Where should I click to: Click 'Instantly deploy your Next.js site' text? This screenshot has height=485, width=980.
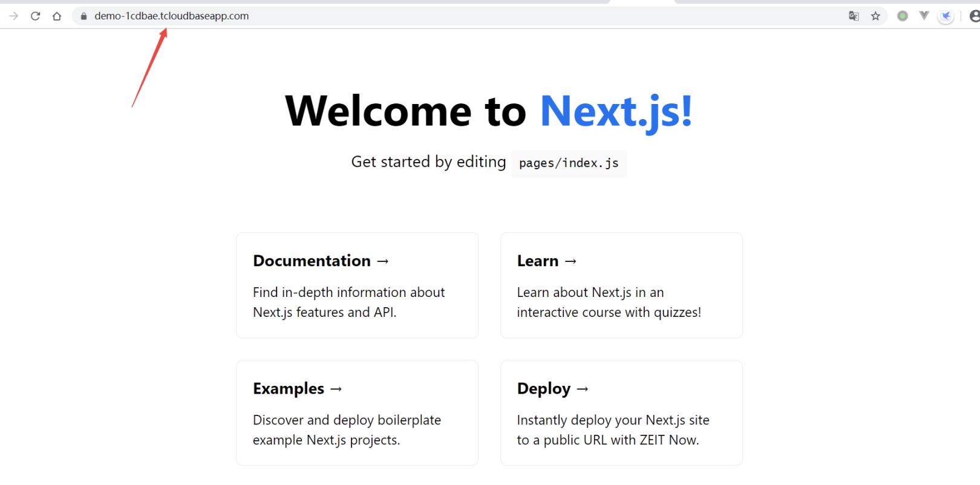pos(613,420)
